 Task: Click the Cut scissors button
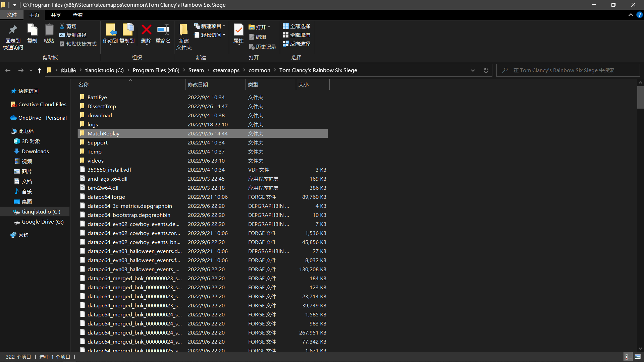pos(68,26)
